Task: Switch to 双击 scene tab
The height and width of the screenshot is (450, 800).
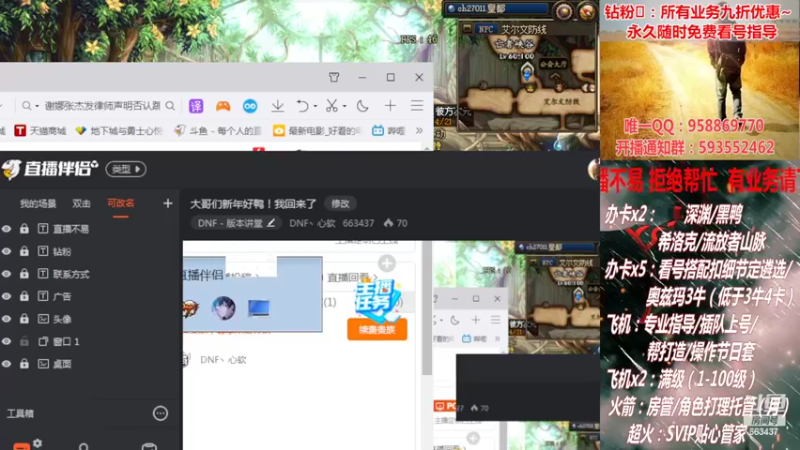Action: coord(81,204)
